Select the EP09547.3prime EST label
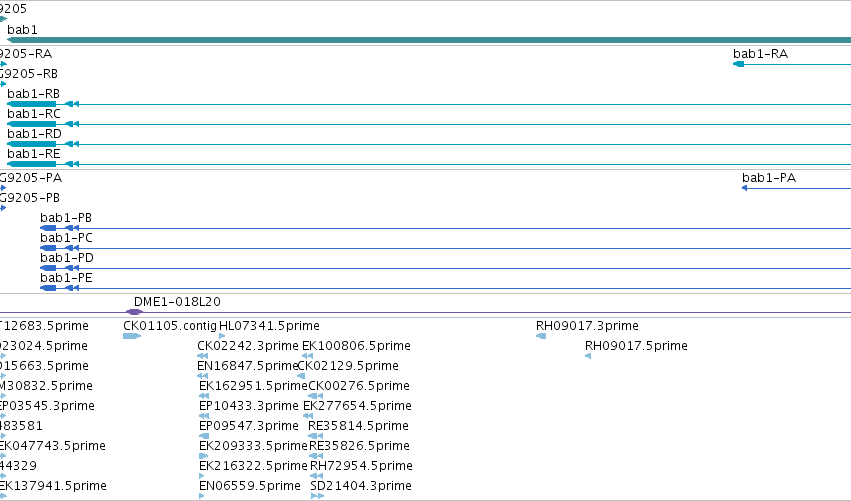The width and height of the screenshot is (851, 501). pyautogui.click(x=249, y=427)
